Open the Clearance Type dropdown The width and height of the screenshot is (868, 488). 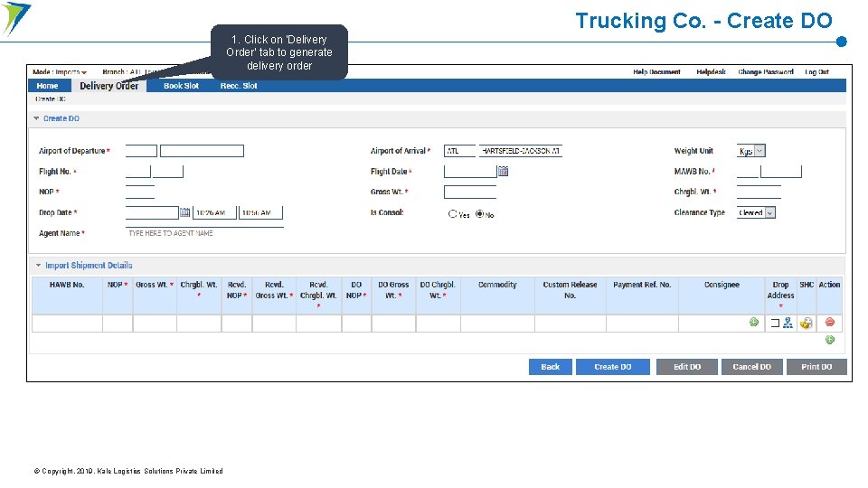click(756, 212)
